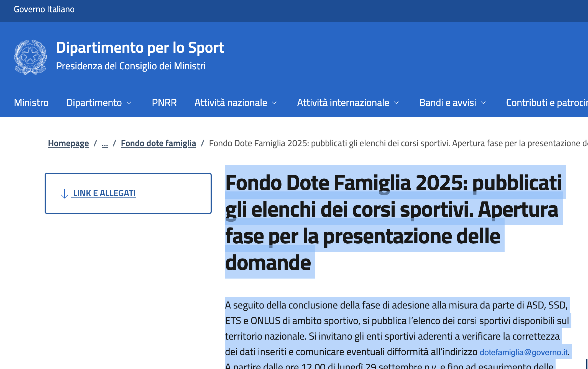Jump to LINK E ALLEGATI section

(104, 193)
